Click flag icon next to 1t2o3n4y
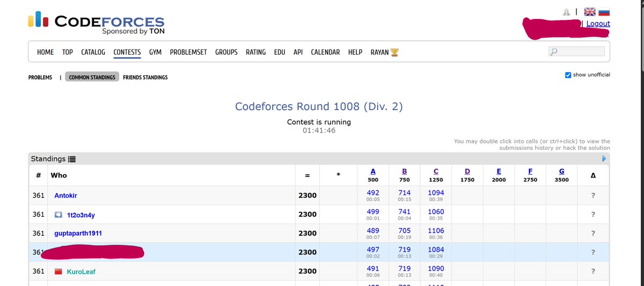 59,215
